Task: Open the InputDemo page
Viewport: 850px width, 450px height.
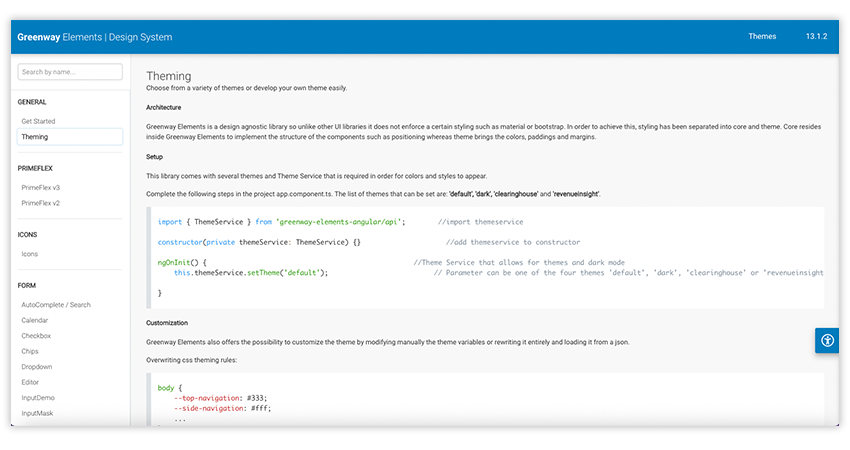Action: click(x=38, y=397)
